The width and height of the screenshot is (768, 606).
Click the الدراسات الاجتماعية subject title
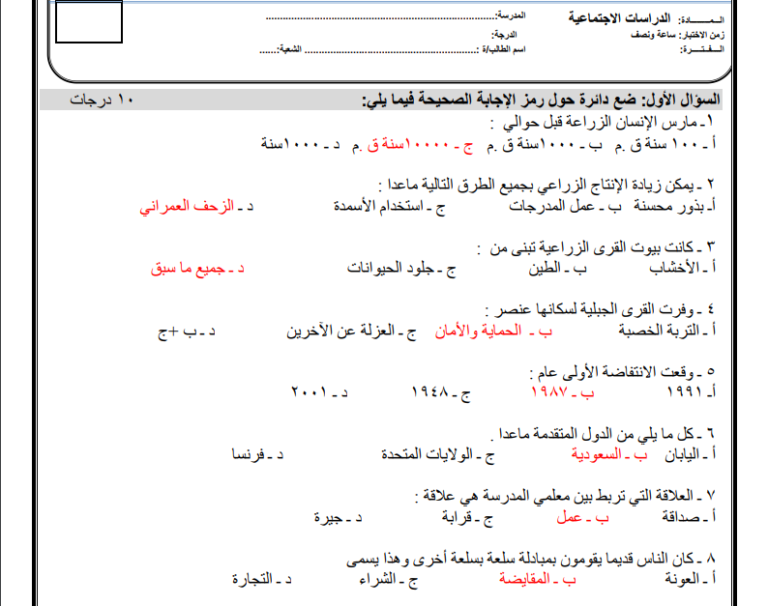coord(619,18)
